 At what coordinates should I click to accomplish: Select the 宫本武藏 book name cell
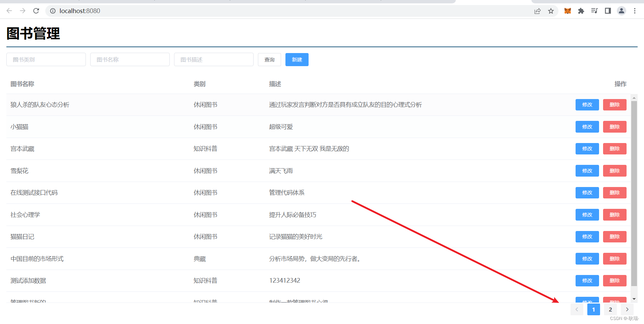pos(22,149)
